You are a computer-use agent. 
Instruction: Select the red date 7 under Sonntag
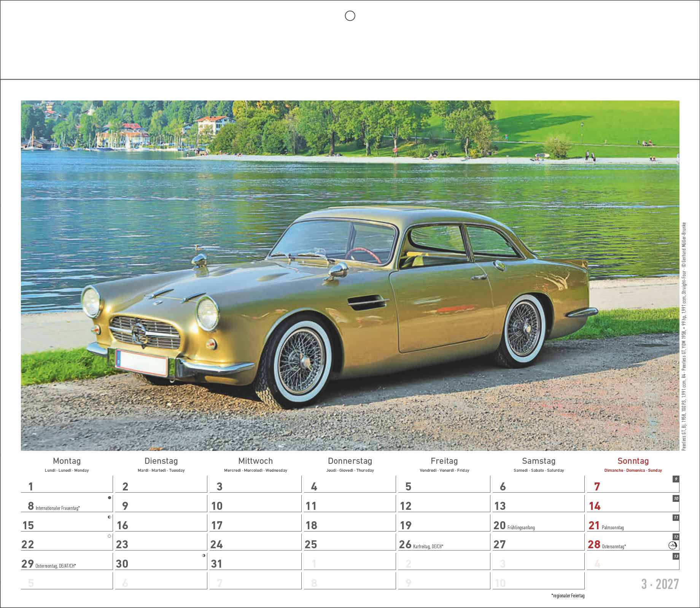(597, 487)
